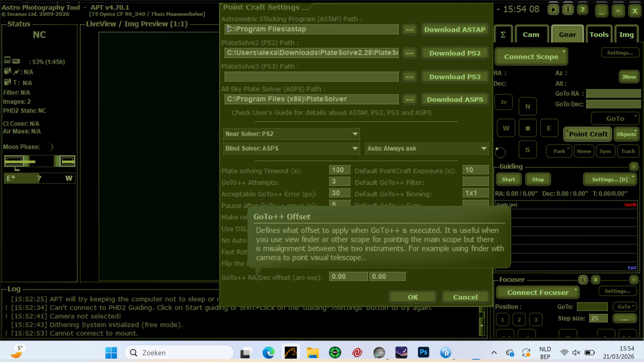Cancel the Point Craft Settings dialog
Viewport: 644px width, 362px height.
pyautogui.click(x=465, y=297)
